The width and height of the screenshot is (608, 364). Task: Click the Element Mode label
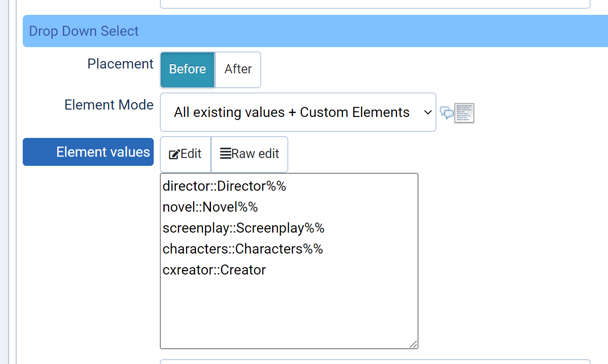[109, 105]
